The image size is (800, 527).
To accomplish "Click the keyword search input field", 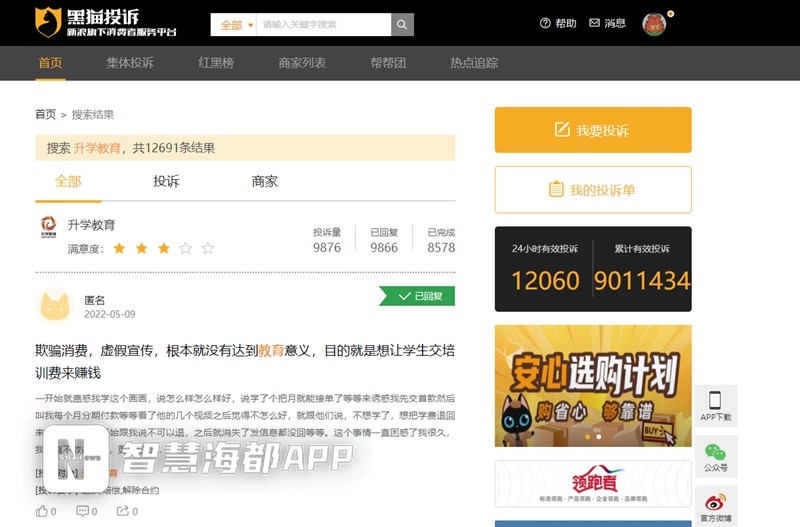I will click(323, 24).
